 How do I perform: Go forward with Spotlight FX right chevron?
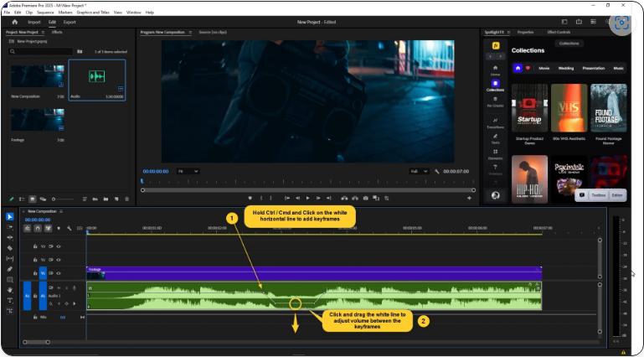pos(500,56)
